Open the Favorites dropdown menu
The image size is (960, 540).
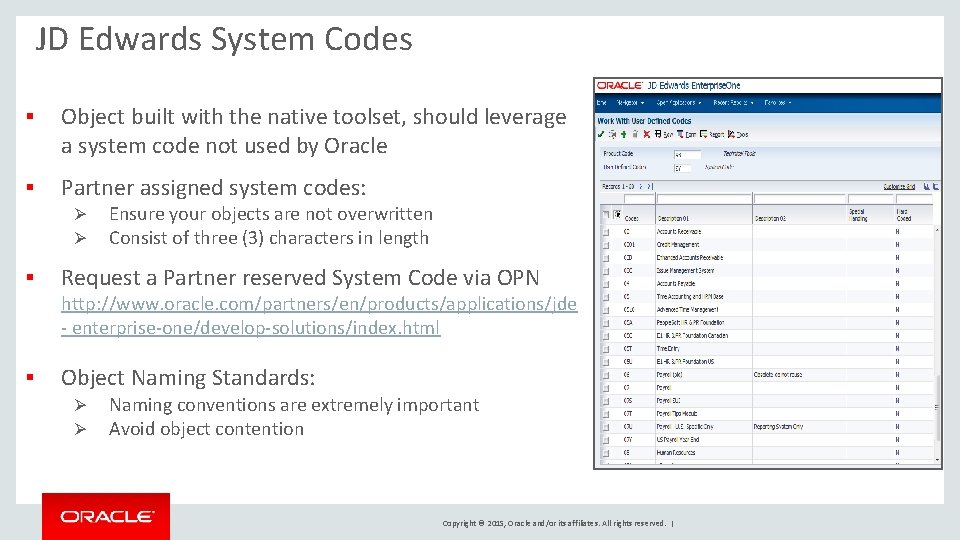[778, 103]
